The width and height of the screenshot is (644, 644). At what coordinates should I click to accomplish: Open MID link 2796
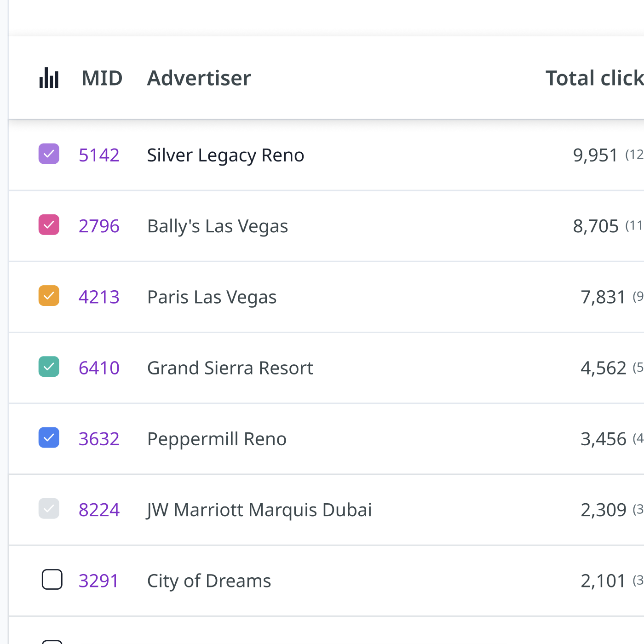(99, 226)
